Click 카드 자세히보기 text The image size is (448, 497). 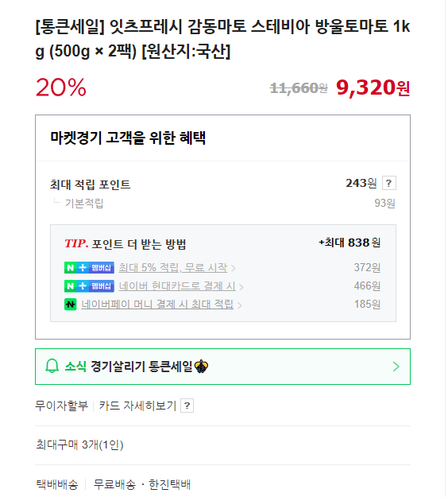point(137,406)
